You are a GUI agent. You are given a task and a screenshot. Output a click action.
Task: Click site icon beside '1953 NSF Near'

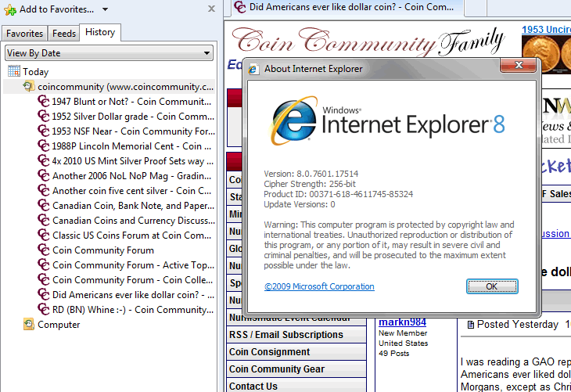coord(43,131)
